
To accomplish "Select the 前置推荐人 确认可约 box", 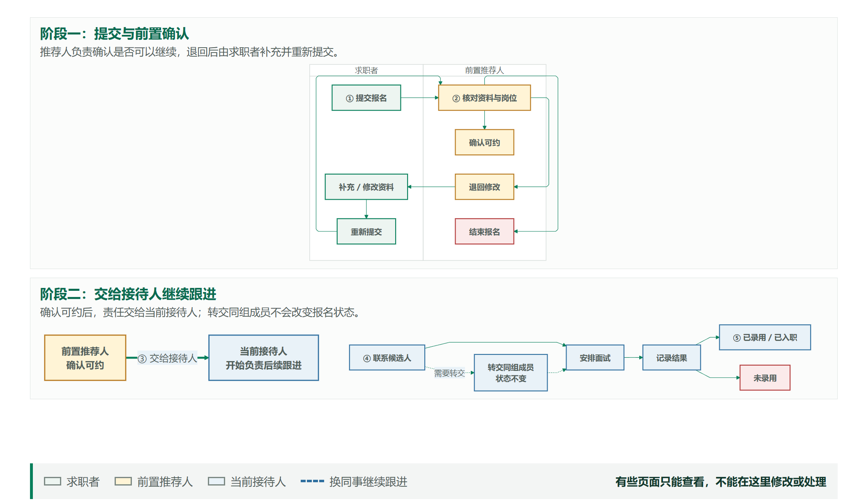I will 85,358.
